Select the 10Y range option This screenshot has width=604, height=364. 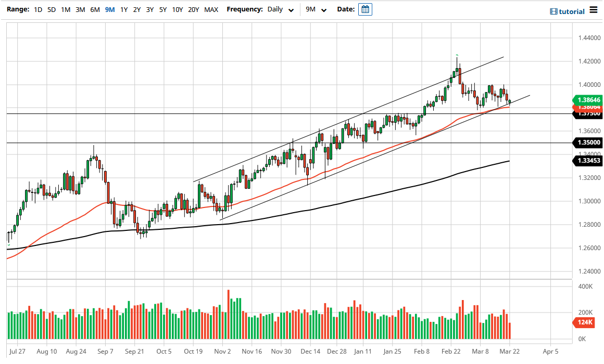pyautogui.click(x=177, y=9)
